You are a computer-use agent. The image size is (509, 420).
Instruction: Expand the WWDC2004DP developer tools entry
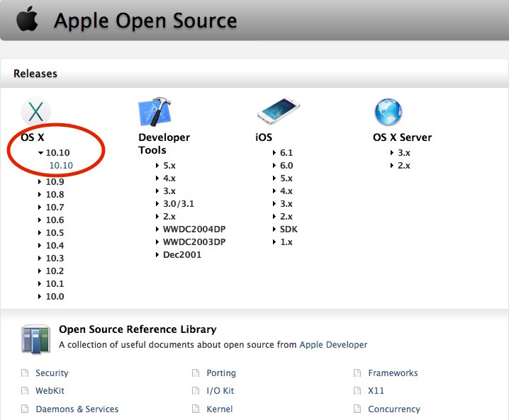[157, 229]
